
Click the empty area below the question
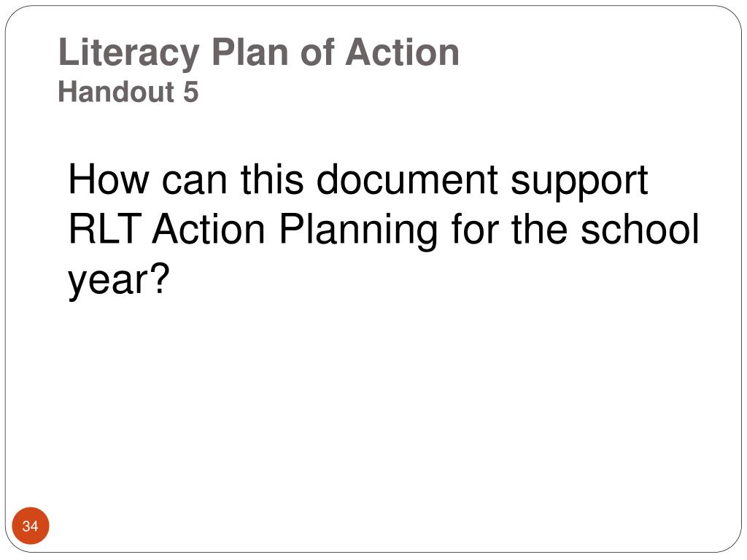click(x=373, y=405)
